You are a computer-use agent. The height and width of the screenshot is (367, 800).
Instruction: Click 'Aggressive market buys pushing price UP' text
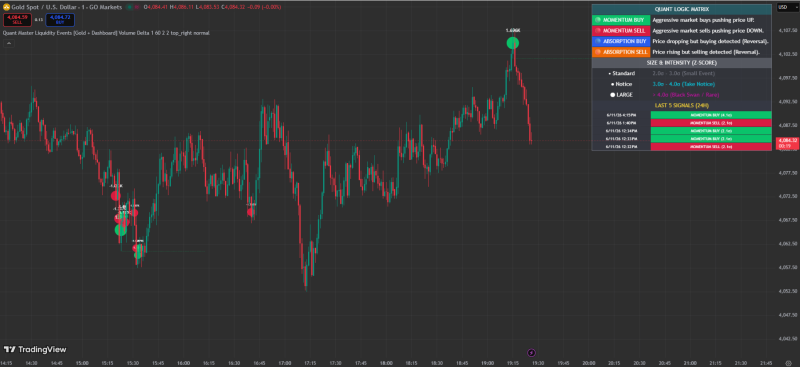tap(703, 20)
